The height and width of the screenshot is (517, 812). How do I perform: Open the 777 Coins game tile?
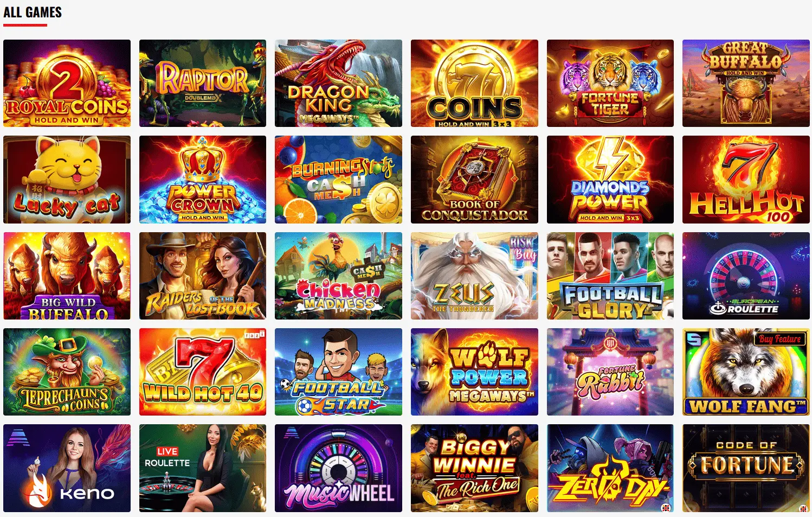click(x=474, y=83)
